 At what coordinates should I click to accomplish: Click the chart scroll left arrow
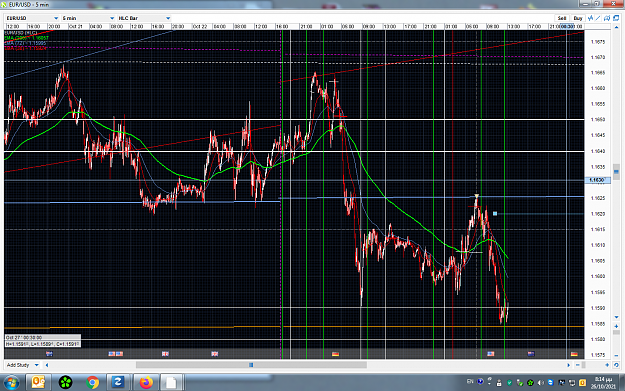(47, 365)
